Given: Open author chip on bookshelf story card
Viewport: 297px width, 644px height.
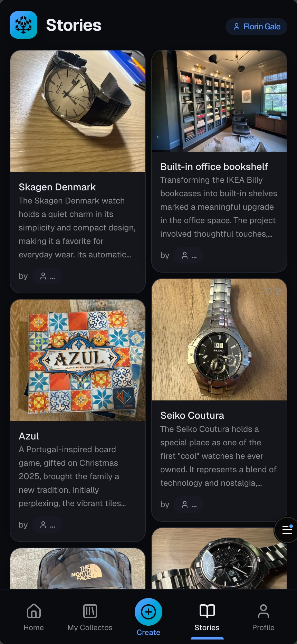Looking at the screenshot, I should [x=189, y=256].
